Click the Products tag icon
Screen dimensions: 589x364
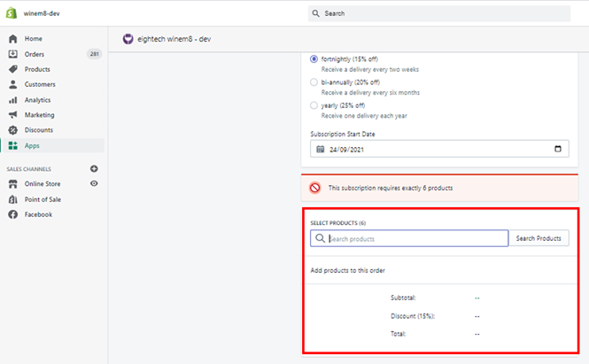[12, 69]
